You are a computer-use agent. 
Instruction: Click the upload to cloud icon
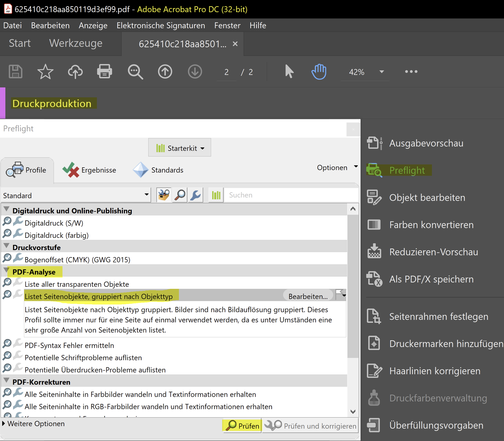75,72
